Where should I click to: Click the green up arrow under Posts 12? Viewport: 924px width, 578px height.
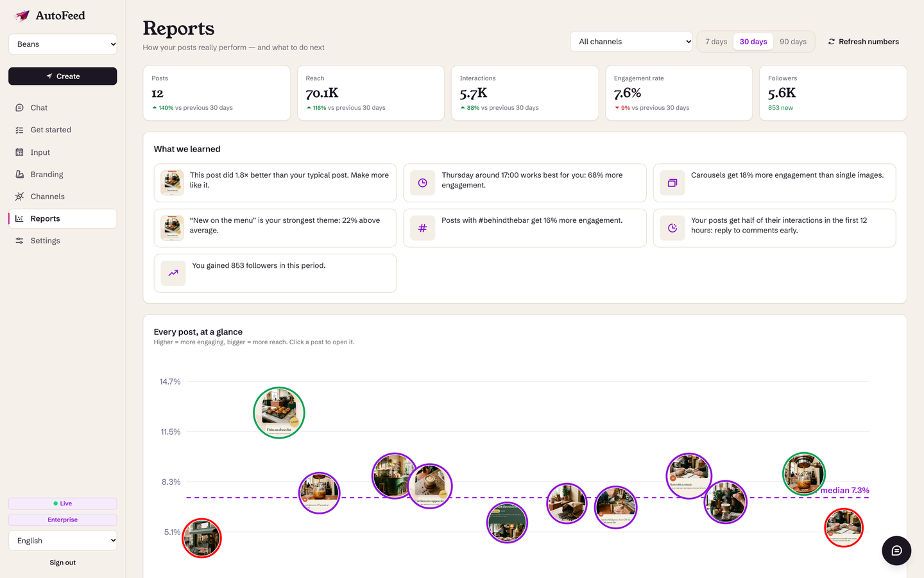[x=155, y=108]
